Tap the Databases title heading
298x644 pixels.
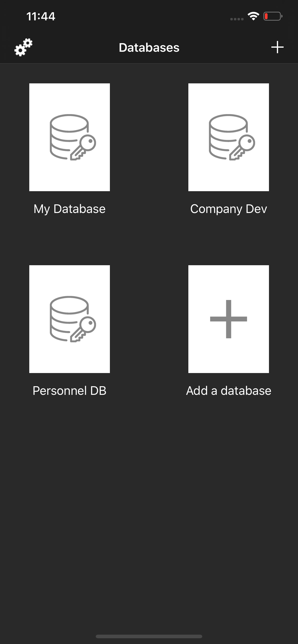(x=149, y=47)
